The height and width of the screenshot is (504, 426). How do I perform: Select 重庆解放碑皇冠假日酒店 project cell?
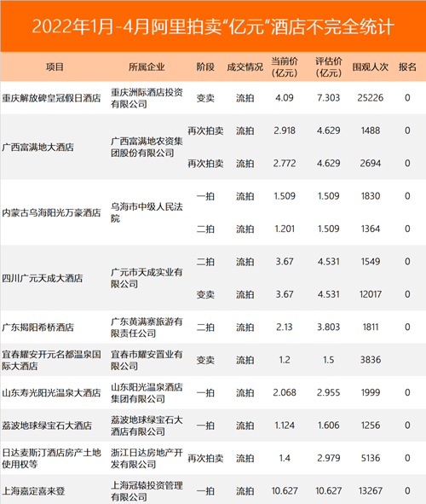[51, 98]
